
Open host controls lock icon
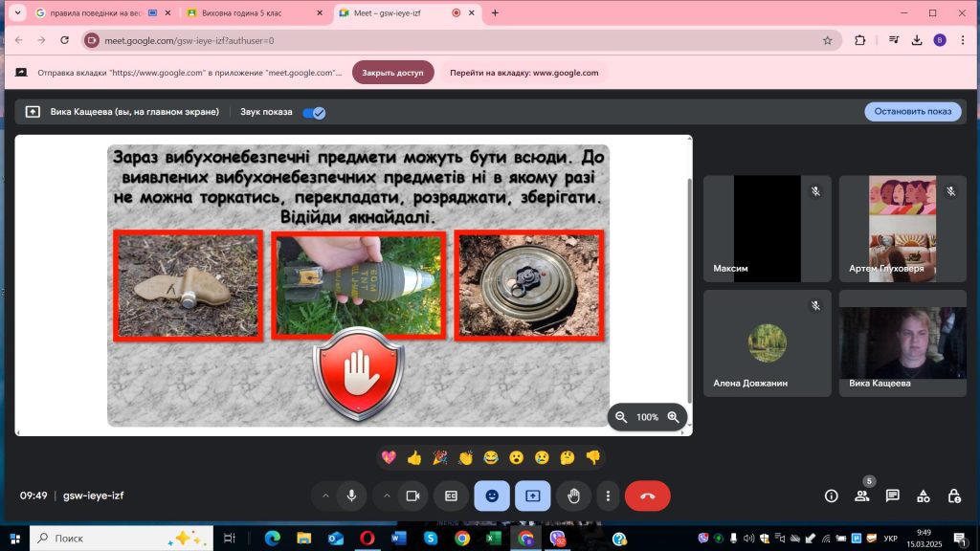pyautogui.click(x=954, y=496)
